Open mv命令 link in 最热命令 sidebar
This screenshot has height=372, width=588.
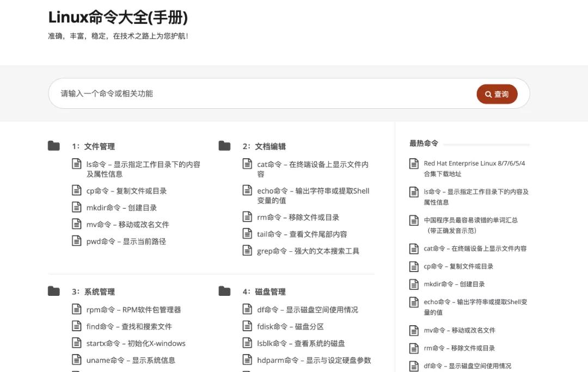click(x=460, y=330)
